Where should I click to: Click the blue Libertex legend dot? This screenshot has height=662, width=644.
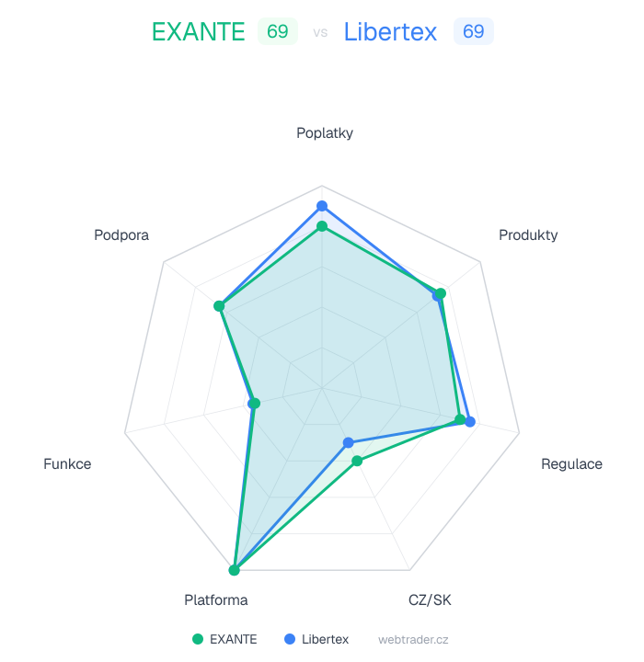290,639
